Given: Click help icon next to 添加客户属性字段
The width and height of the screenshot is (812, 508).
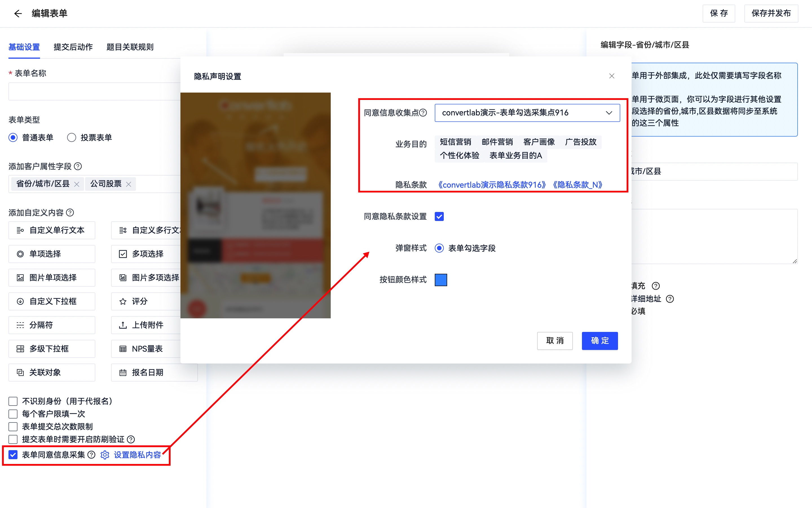Looking at the screenshot, I should pyautogui.click(x=78, y=166).
